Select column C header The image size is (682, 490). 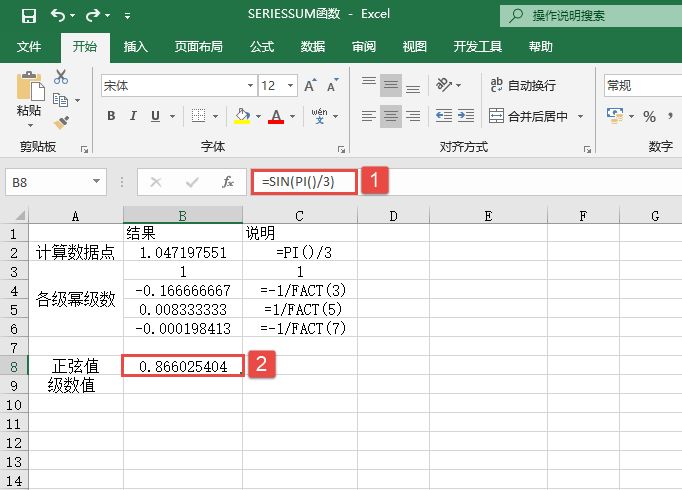point(299,216)
